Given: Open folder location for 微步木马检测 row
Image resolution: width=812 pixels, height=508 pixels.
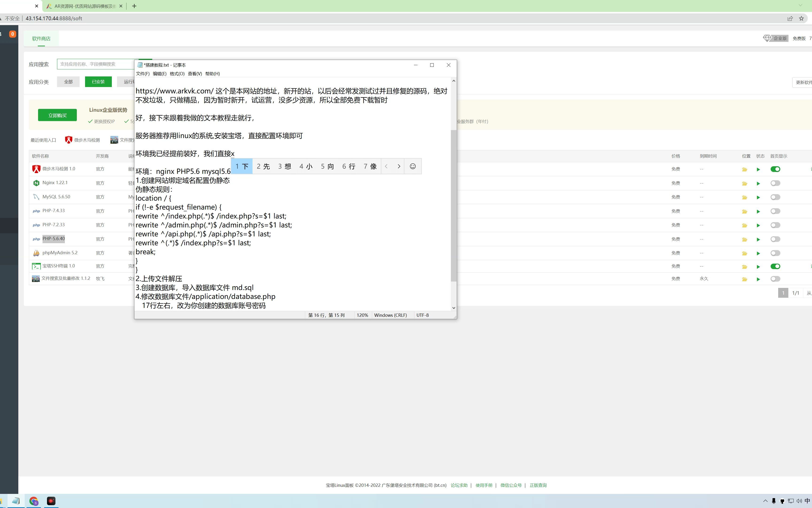Looking at the screenshot, I should click(745, 169).
